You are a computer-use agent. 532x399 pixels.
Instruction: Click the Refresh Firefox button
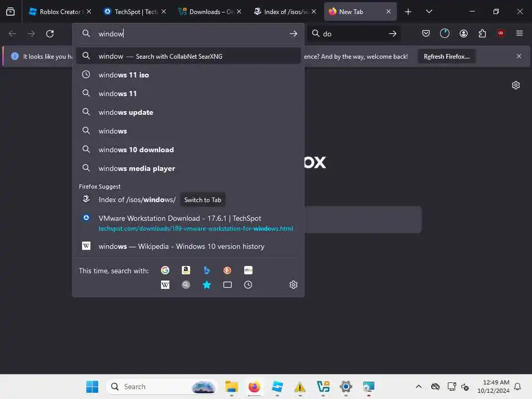point(446,56)
